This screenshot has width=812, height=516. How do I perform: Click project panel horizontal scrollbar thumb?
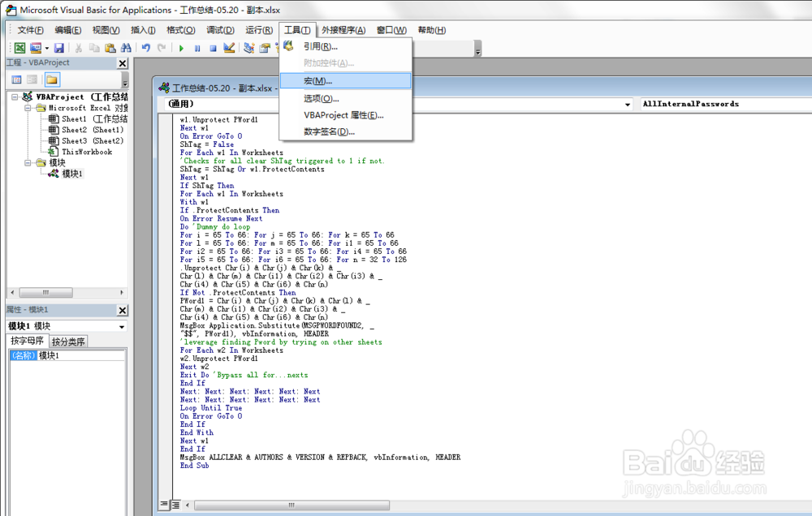pos(45,292)
